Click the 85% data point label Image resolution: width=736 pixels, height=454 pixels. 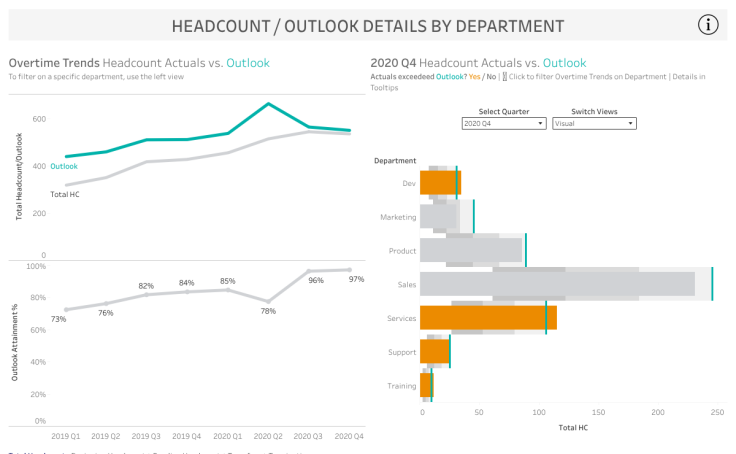click(x=228, y=281)
